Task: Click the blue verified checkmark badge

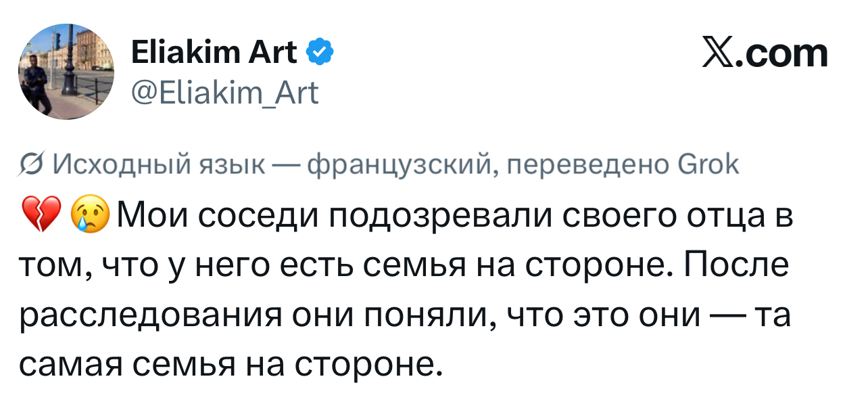Action: 319,52
